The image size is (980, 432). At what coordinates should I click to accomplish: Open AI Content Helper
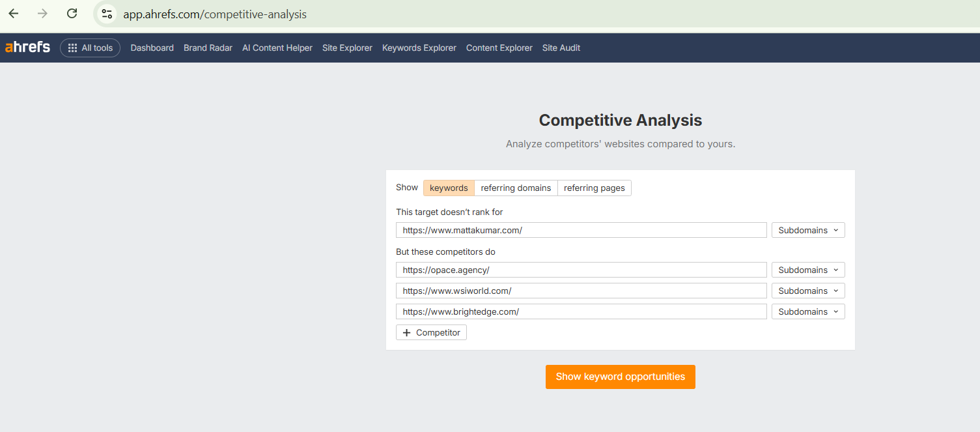coord(277,48)
